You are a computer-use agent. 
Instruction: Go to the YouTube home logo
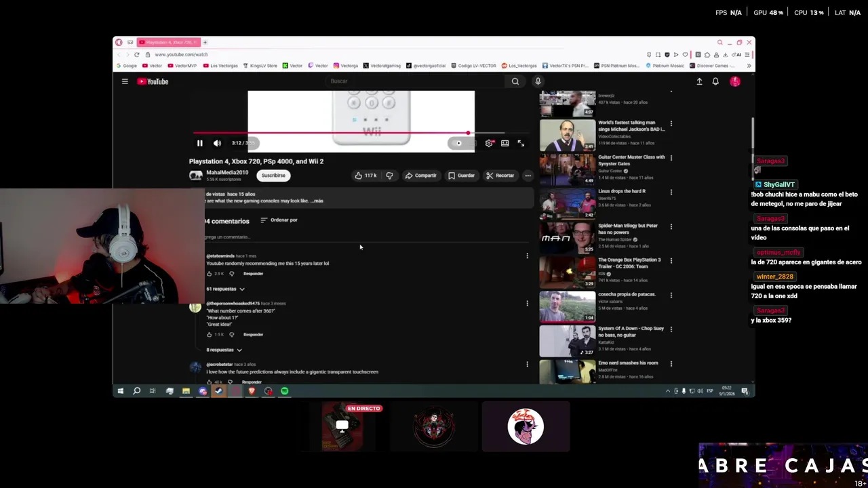tap(153, 81)
